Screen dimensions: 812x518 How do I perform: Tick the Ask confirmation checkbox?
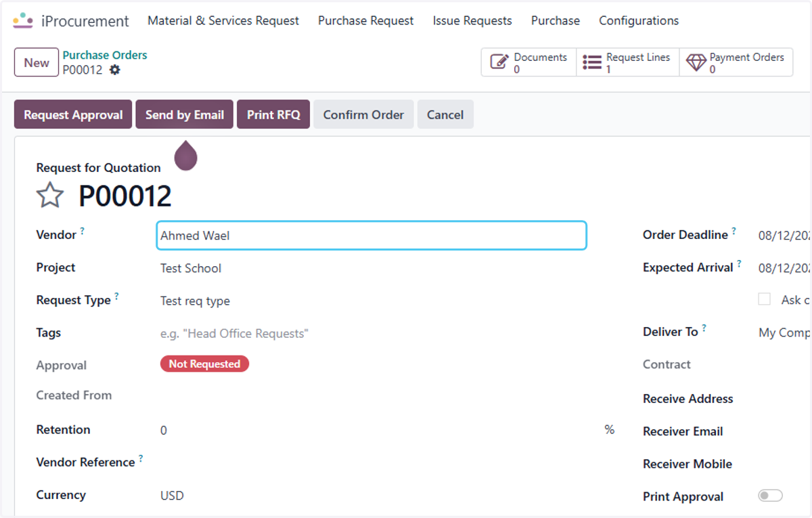(765, 299)
